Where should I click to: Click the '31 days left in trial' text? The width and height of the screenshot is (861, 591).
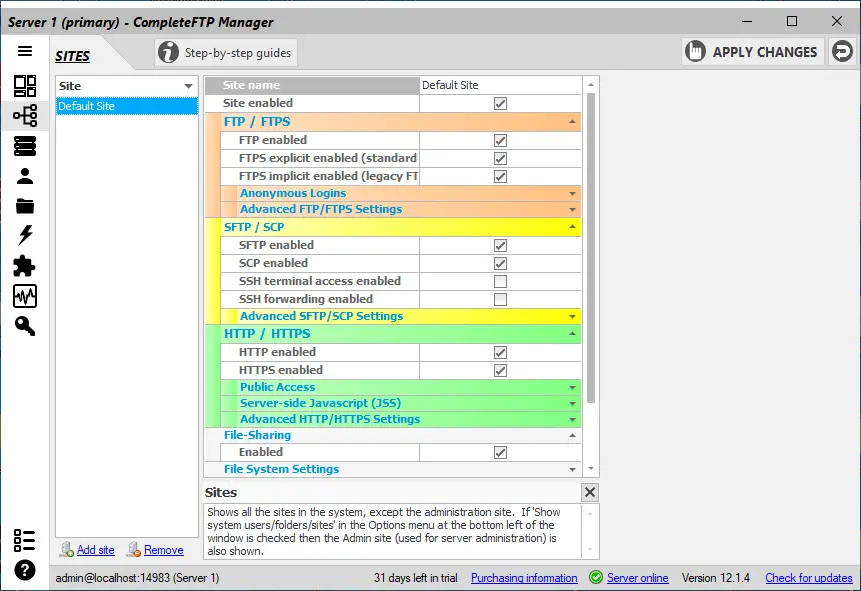[x=416, y=578]
